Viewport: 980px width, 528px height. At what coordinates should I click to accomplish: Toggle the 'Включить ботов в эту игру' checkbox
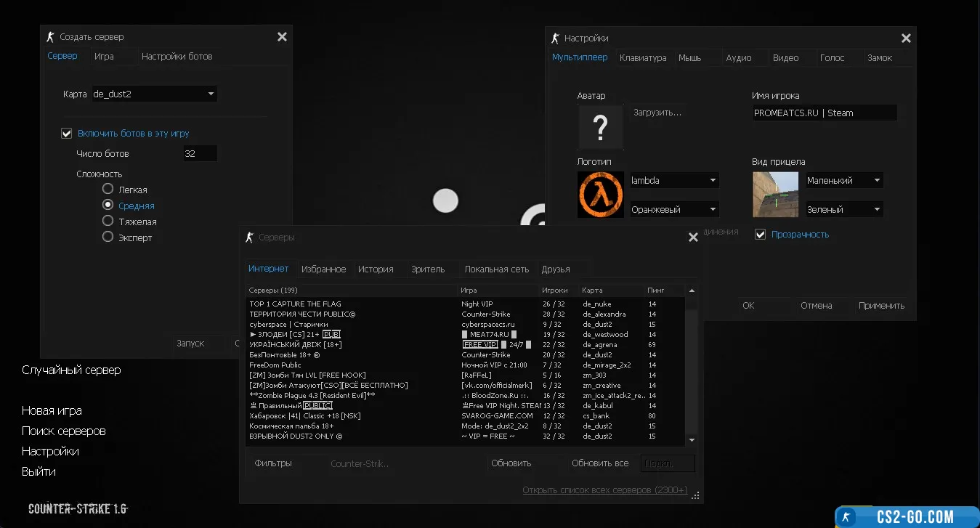(x=67, y=134)
